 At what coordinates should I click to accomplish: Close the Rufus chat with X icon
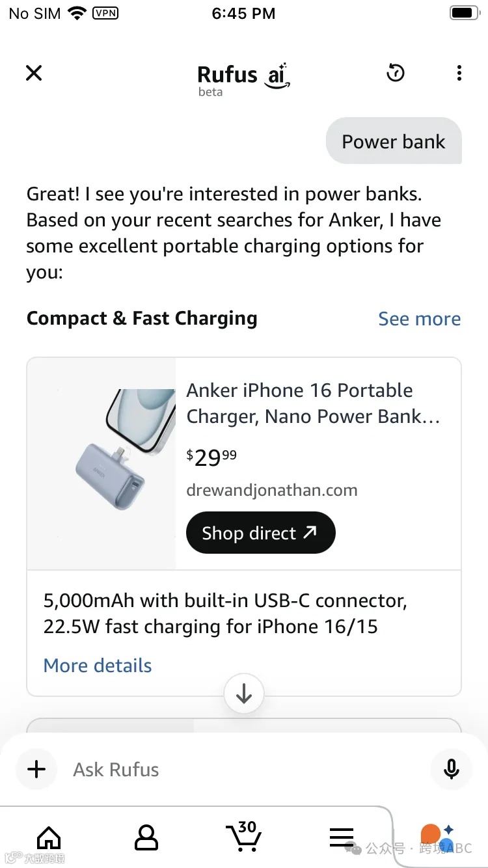tap(34, 73)
